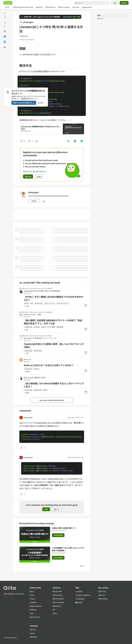Image resolution: width=132 pixels, height=644 pixels.
Task: Follow the user @bmjuggler
Action: coord(34,201)
